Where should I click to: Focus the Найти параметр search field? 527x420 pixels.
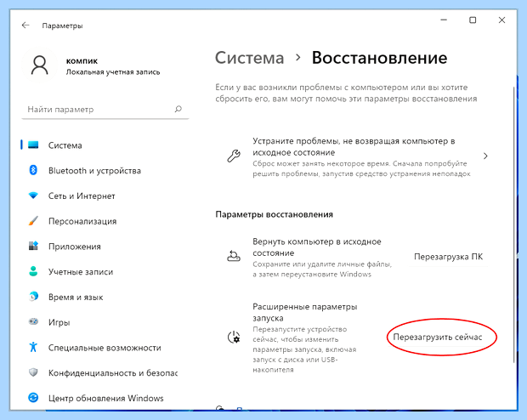[105, 110]
